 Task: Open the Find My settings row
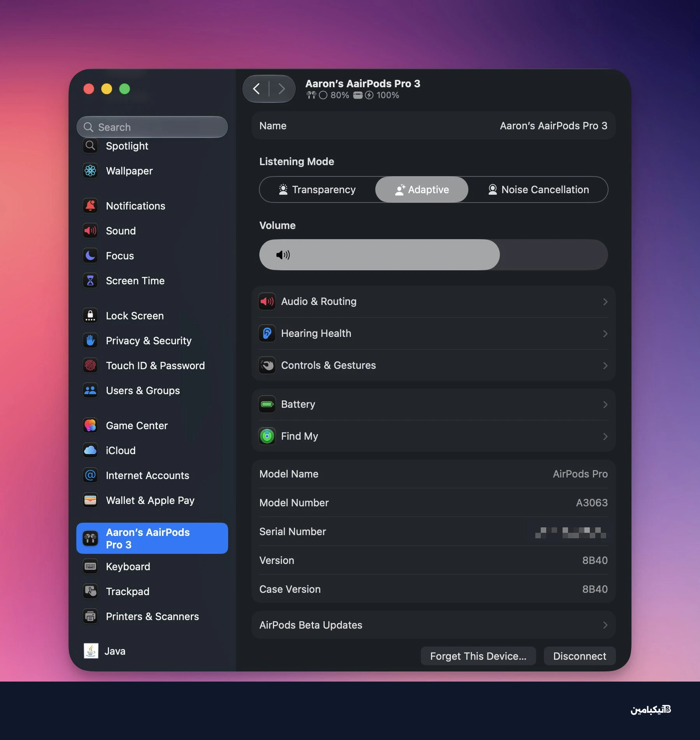click(433, 436)
